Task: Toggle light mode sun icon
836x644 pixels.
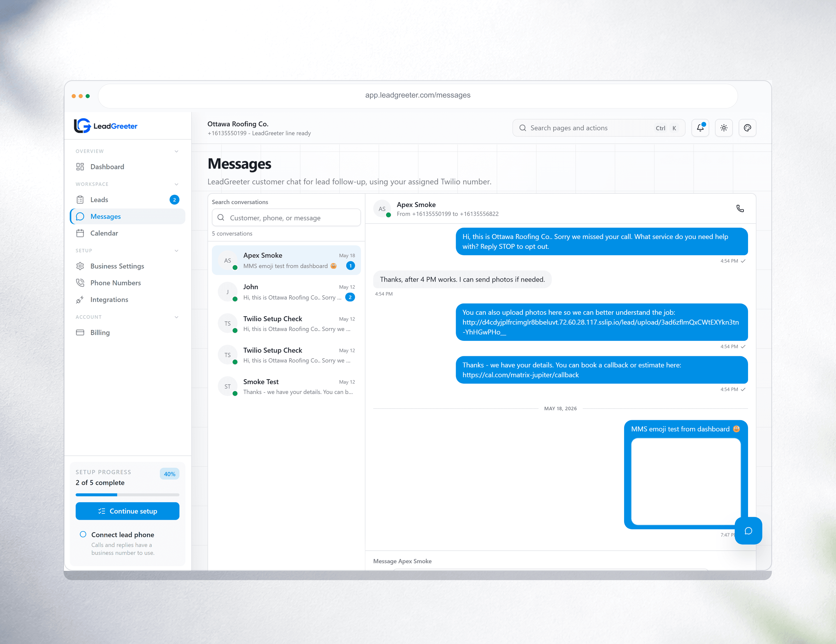Action: (724, 128)
